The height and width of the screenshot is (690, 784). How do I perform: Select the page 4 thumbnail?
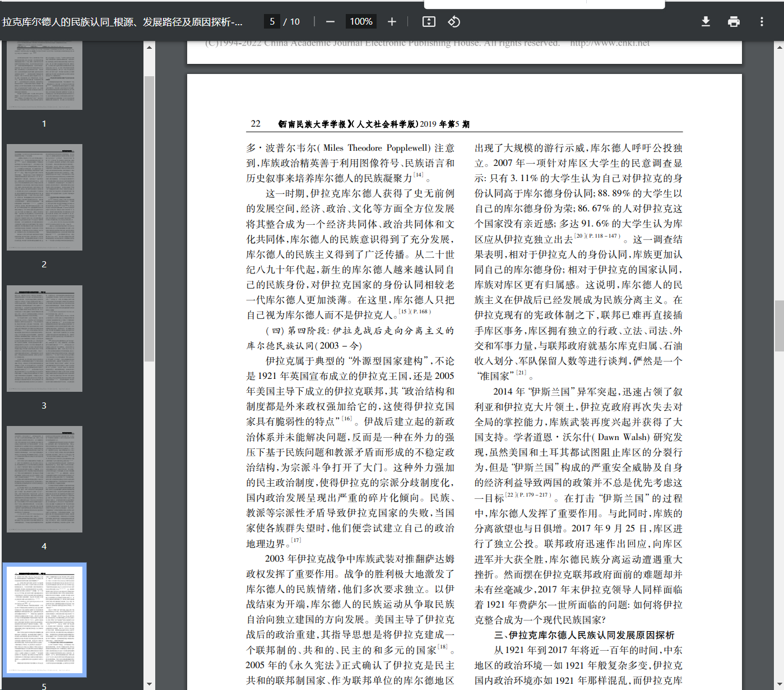(44, 479)
